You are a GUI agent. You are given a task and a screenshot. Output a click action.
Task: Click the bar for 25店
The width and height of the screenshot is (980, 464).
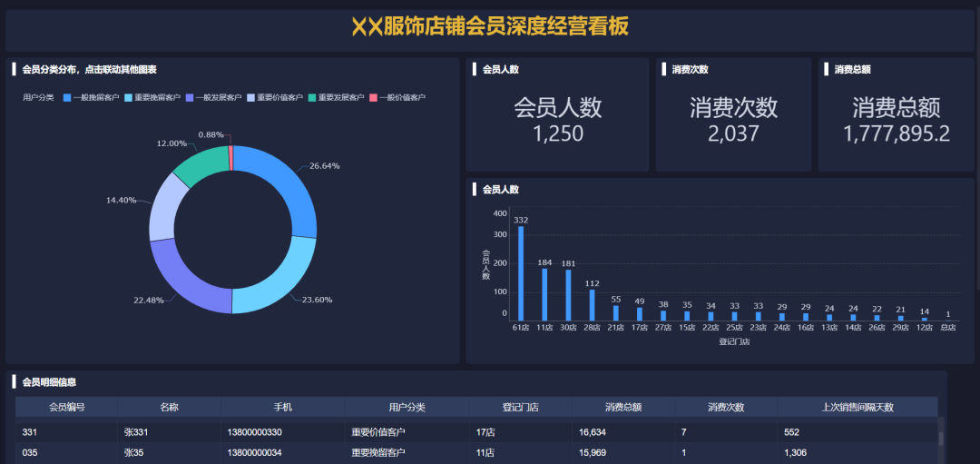734,316
